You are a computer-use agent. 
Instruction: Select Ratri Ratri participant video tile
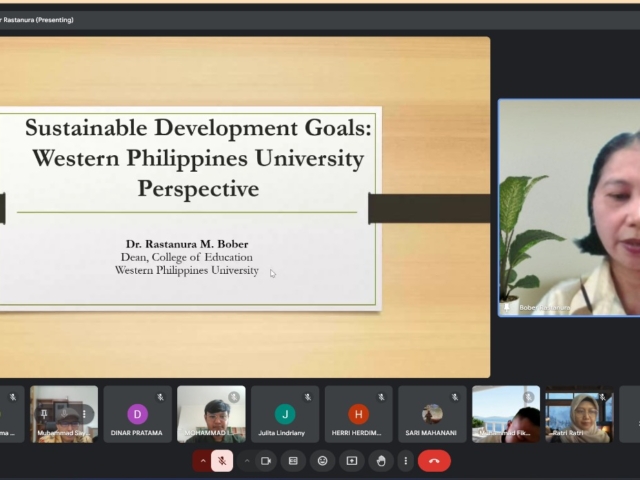579,414
